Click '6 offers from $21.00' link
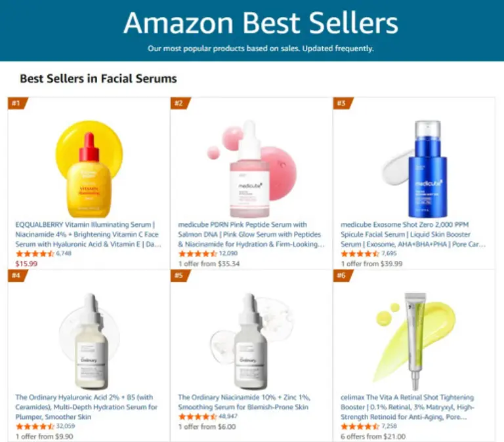The height and width of the screenshot is (442, 504). click(373, 437)
